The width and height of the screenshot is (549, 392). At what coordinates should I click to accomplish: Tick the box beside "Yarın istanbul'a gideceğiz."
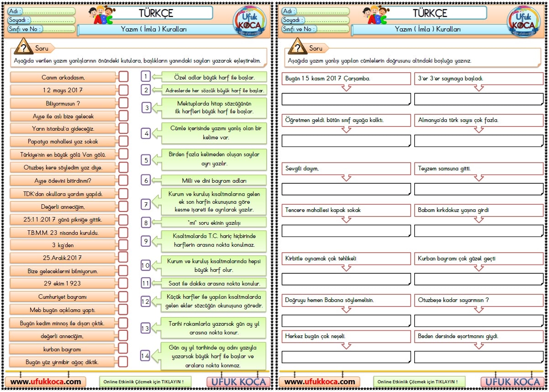123,128
